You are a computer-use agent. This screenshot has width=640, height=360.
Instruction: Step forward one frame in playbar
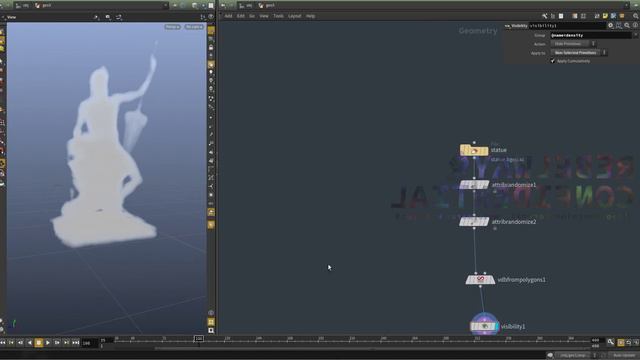click(x=57, y=343)
